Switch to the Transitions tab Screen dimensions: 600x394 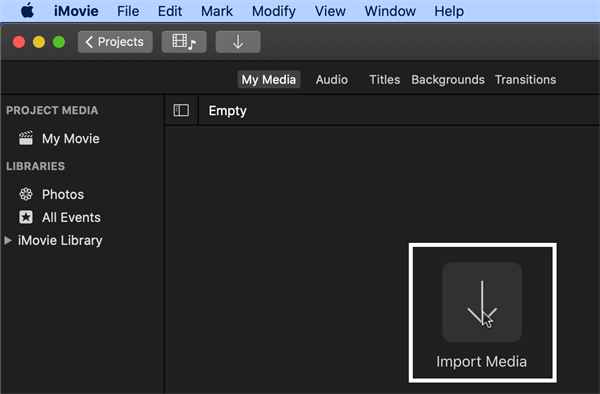[525, 80]
